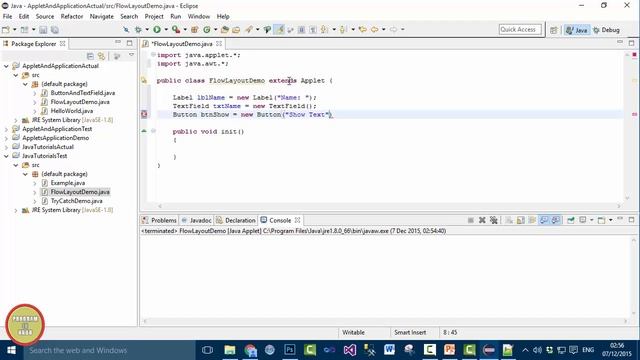Switch to the Javadoc tab
The height and width of the screenshot is (360, 640).
[196, 220]
